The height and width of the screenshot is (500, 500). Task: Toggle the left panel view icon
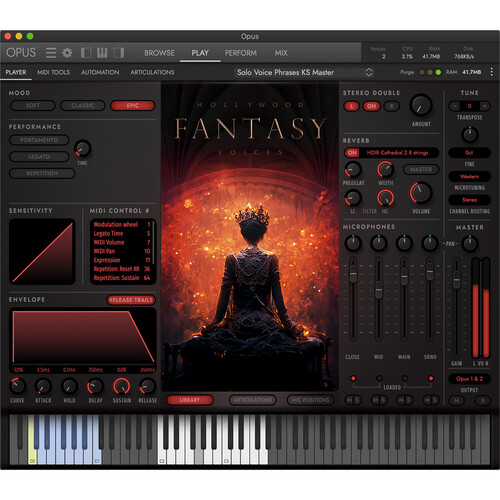[x=86, y=53]
